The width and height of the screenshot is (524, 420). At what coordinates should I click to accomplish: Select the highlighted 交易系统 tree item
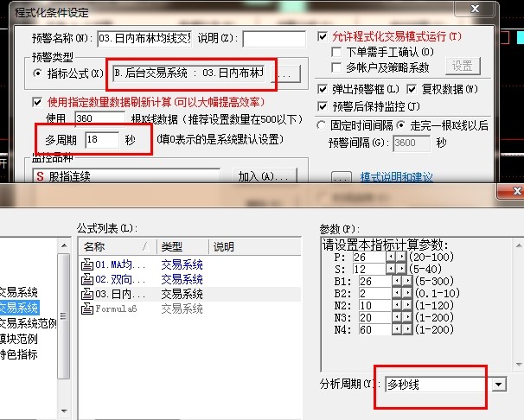(19, 308)
